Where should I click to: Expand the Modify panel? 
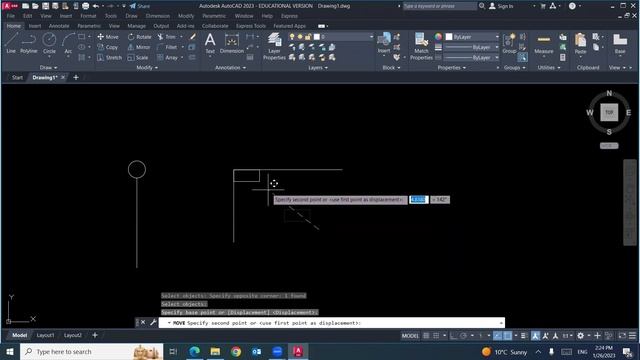pyautogui.click(x=147, y=68)
